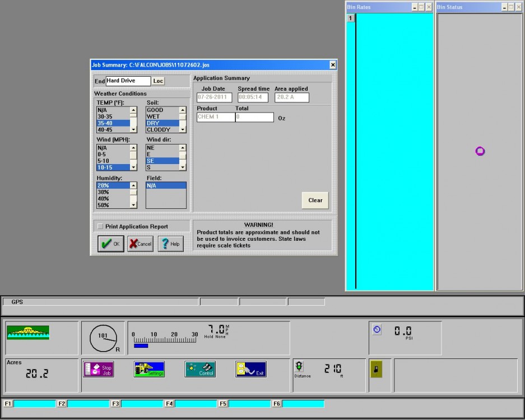Click the pressure gauge PSI icon
Image resolution: width=525 pixels, height=420 pixels.
click(377, 330)
